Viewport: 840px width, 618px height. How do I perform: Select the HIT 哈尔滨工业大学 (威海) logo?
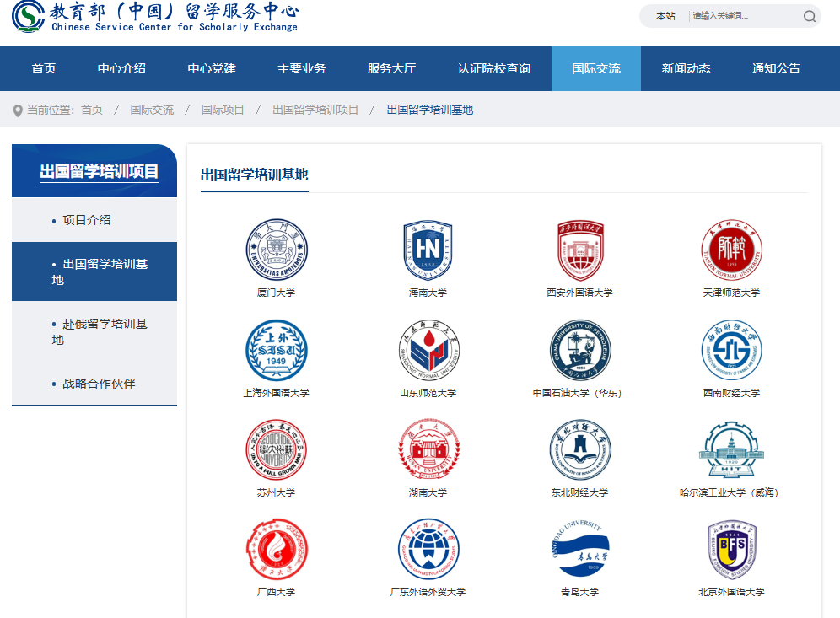[731, 450]
